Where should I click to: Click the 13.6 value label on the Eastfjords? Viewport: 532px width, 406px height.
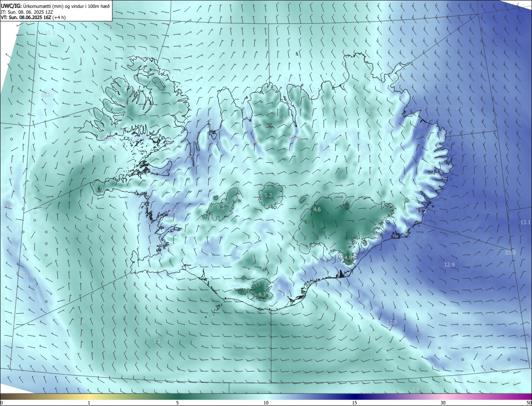coord(438,171)
